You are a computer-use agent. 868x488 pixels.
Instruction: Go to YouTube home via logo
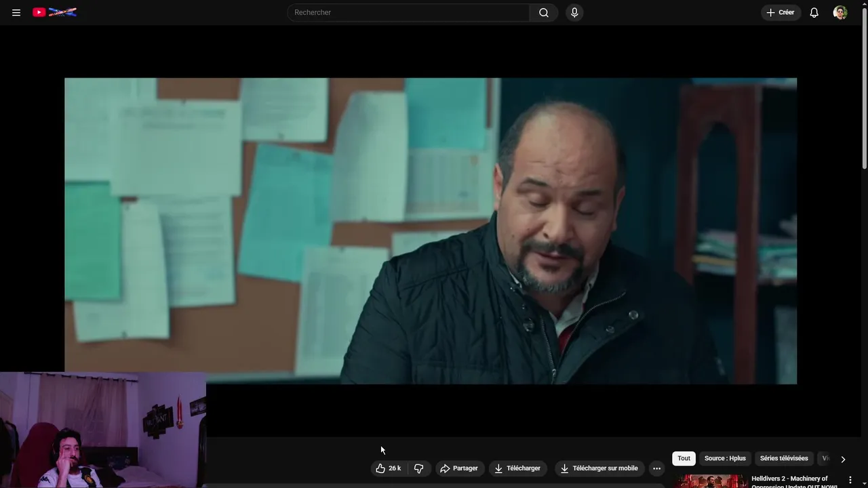click(54, 12)
